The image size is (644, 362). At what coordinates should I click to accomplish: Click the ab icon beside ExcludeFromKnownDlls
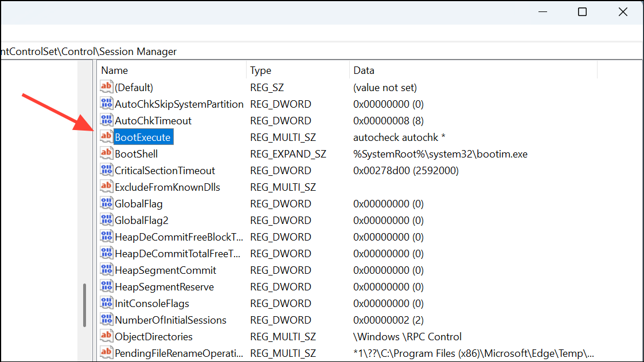(106, 187)
